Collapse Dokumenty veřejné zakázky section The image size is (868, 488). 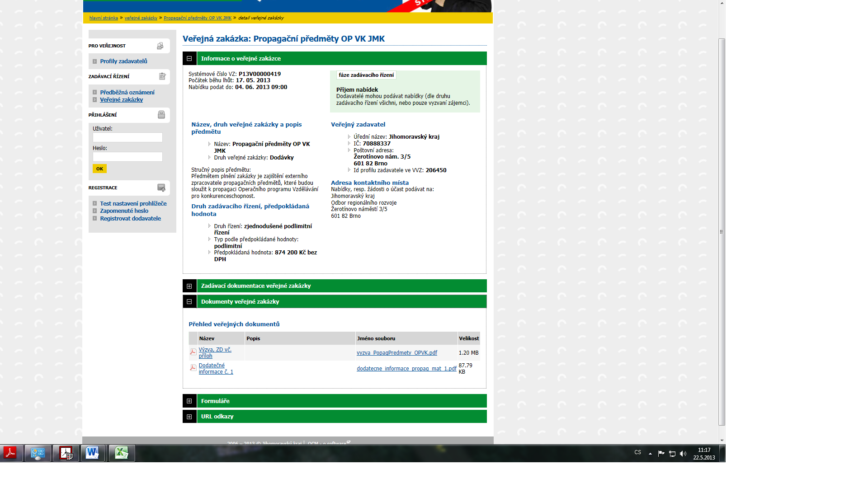(189, 302)
